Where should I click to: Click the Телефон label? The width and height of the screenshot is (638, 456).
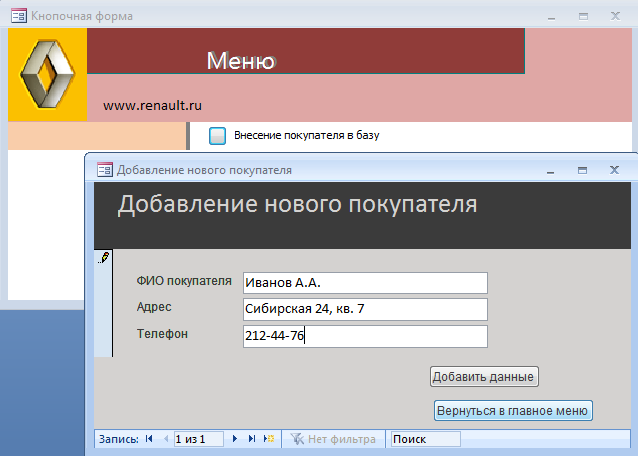pyautogui.click(x=162, y=334)
